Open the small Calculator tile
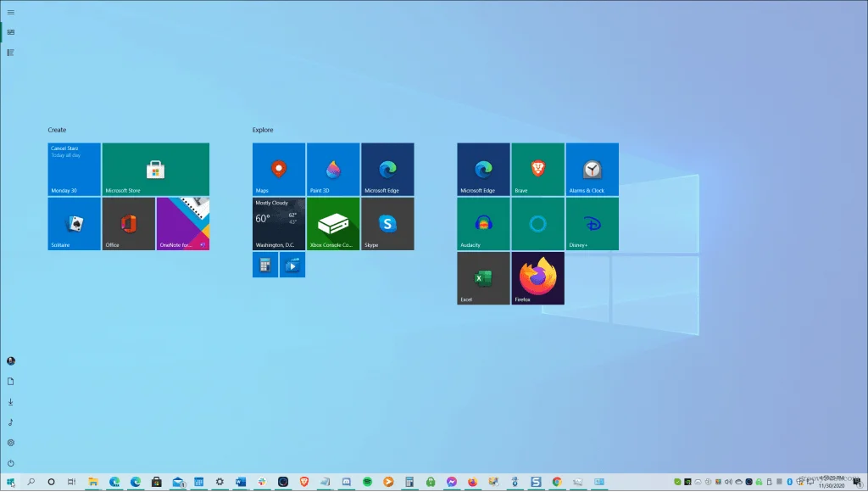The image size is (868, 492). (265, 265)
